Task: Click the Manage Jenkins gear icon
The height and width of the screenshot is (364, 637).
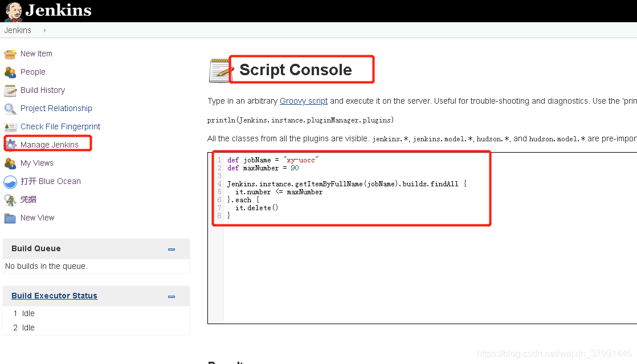Action: click(x=11, y=145)
